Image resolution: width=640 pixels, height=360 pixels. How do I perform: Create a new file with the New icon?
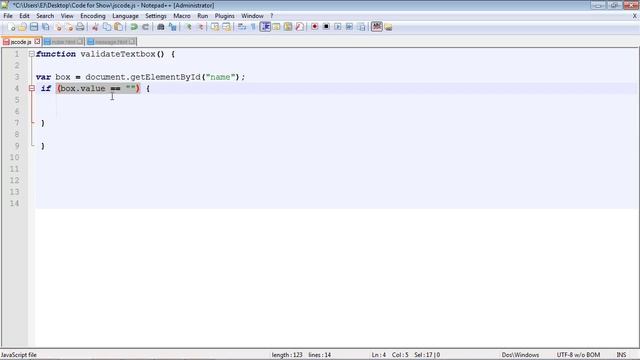[x=11, y=27]
